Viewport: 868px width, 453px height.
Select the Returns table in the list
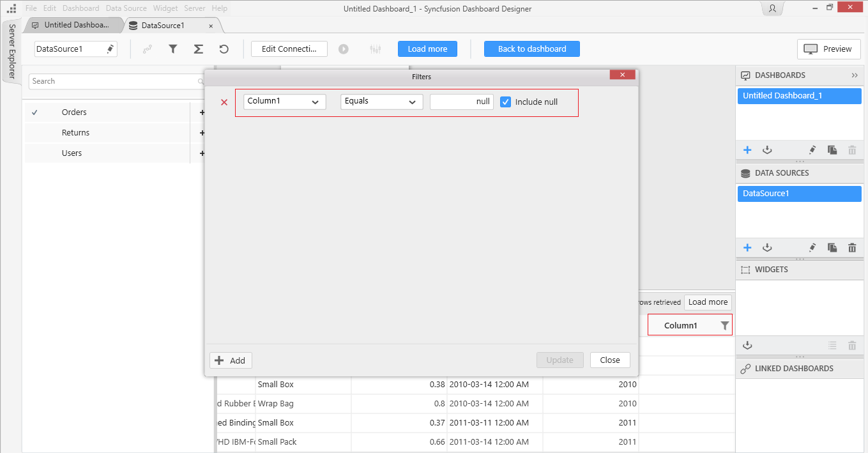point(75,133)
